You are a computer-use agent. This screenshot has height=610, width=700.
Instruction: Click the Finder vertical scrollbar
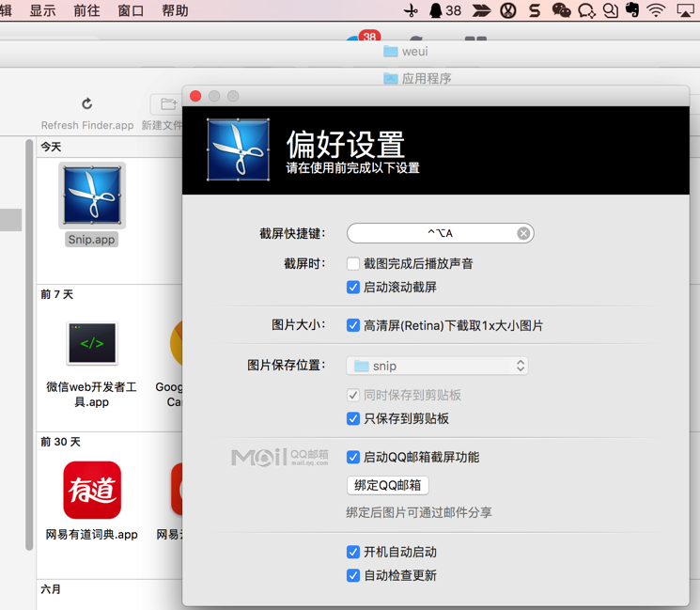[29, 345]
